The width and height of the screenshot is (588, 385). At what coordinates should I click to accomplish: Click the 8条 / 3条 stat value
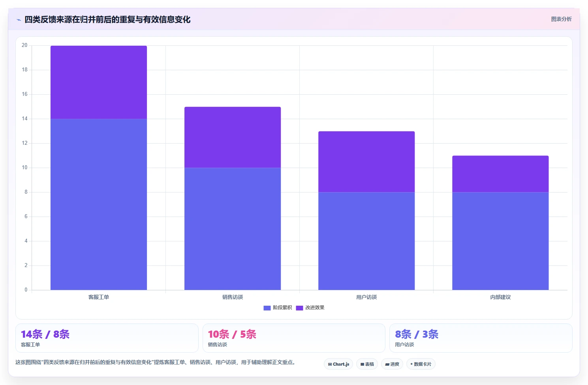[x=417, y=335]
